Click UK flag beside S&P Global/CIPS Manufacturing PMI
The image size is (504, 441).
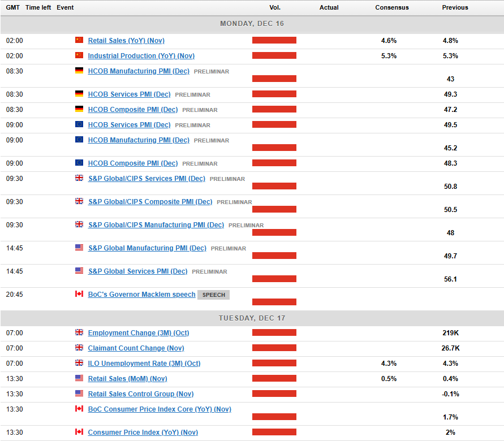coord(79,224)
